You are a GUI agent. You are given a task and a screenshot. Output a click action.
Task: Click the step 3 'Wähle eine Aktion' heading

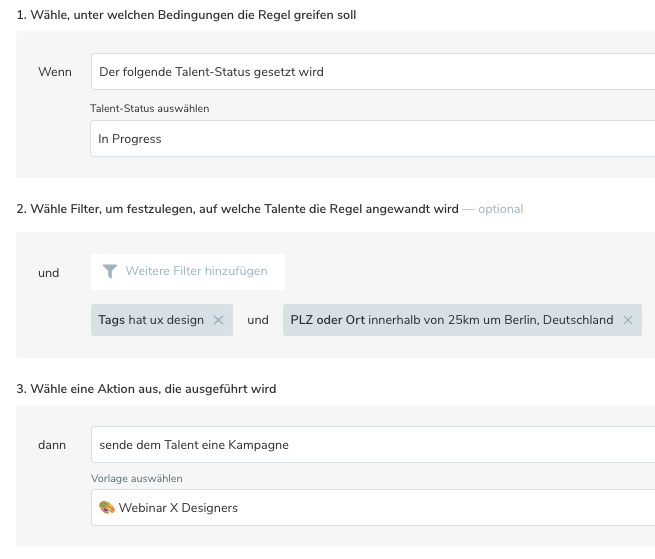[x=146, y=388]
